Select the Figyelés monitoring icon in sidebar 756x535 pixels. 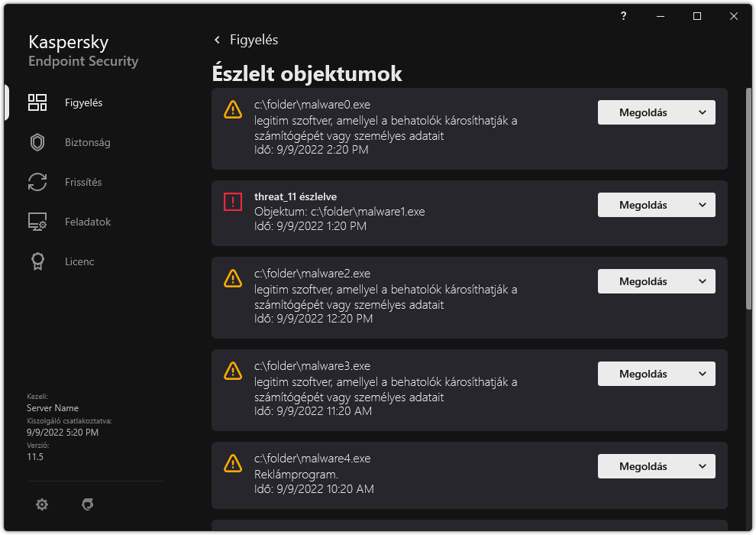tap(37, 102)
